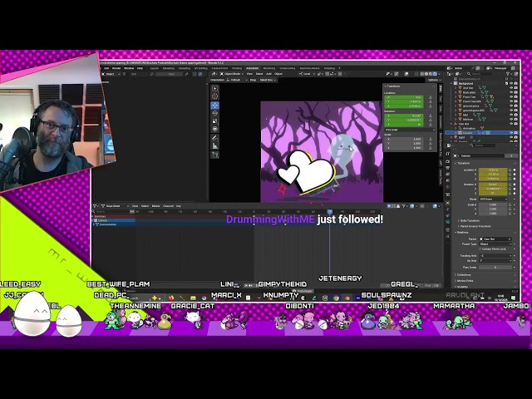Hide the Midtree object with eye icon
The height and width of the screenshot is (399, 532).
pyautogui.click(x=511, y=119)
